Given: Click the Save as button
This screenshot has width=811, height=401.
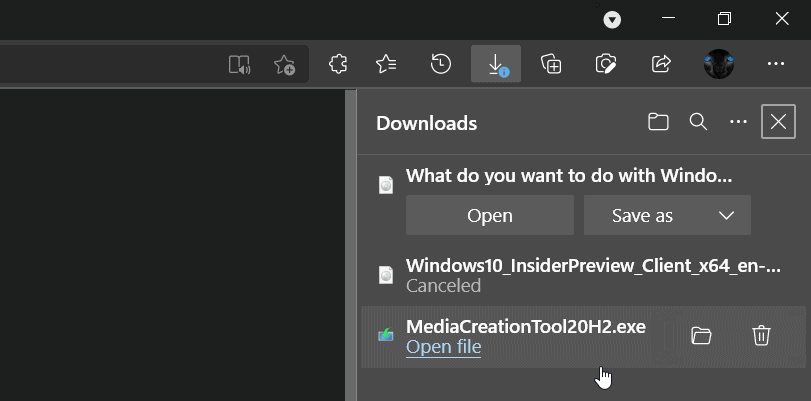Looking at the screenshot, I should click(x=642, y=215).
